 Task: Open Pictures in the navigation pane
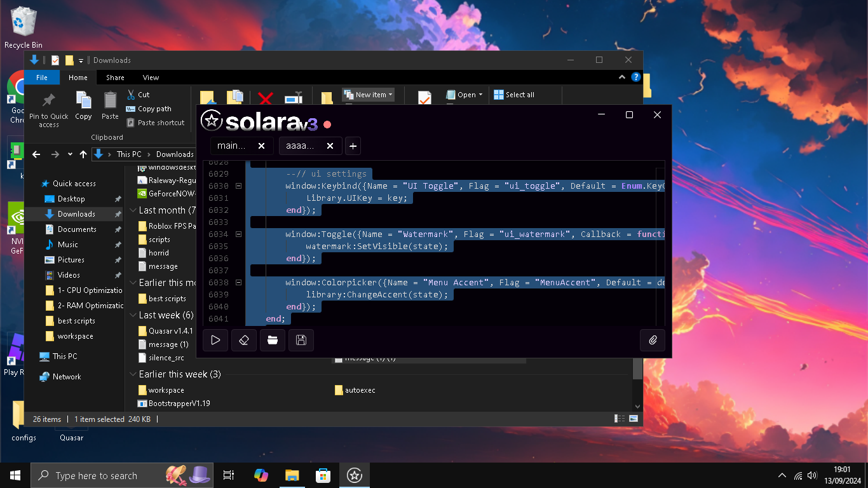[71, 260]
